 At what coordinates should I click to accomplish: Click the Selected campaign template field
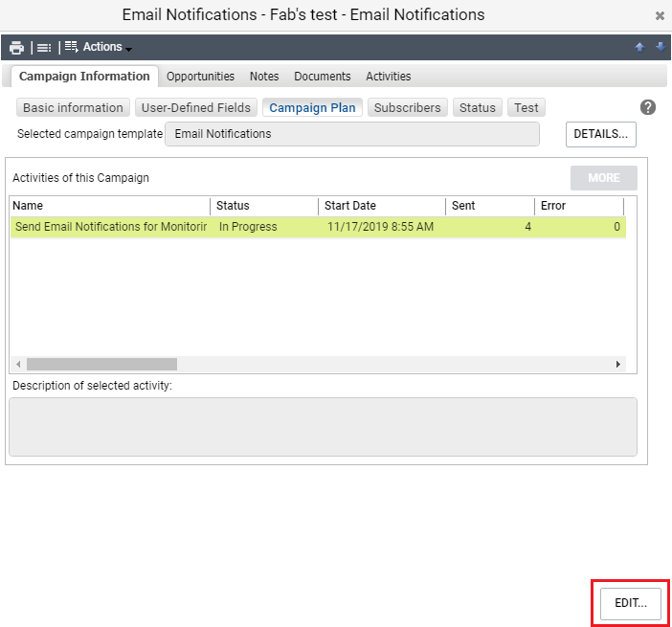pos(351,134)
